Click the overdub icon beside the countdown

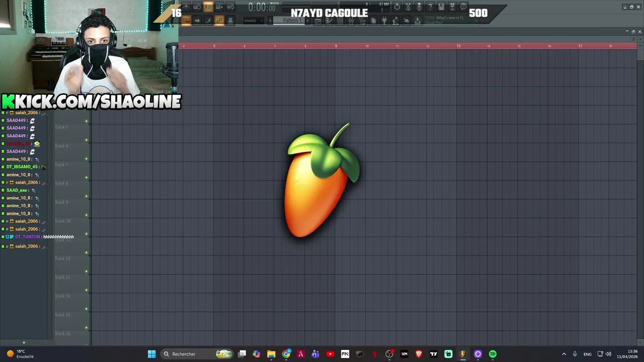[219, 7]
